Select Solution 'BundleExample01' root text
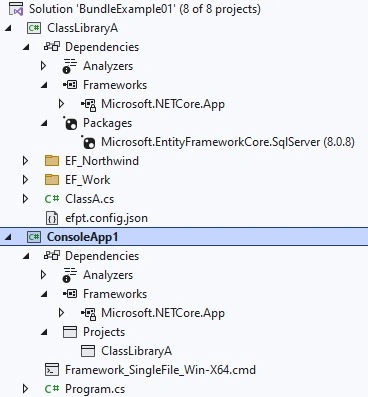This screenshot has height=397, width=368. click(145, 9)
